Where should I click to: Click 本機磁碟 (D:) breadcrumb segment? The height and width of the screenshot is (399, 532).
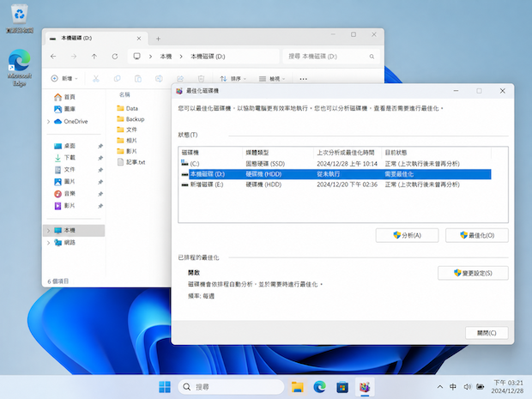click(208, 57)
